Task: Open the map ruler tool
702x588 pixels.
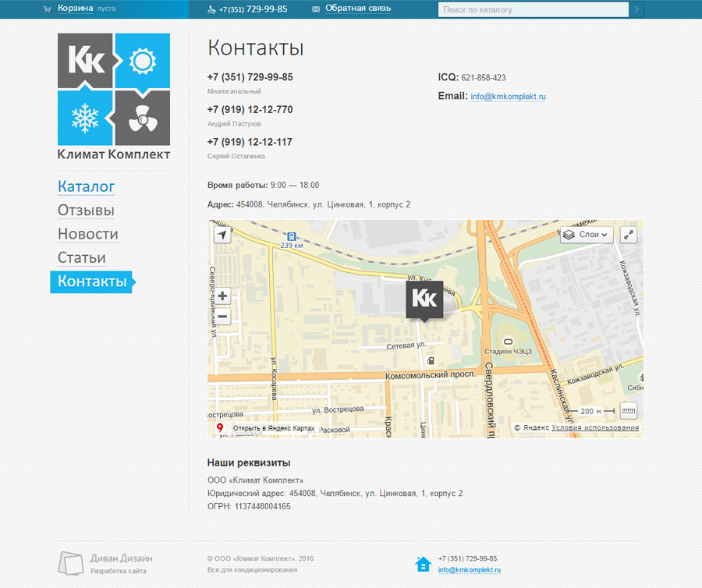Action: pos(629,411)
